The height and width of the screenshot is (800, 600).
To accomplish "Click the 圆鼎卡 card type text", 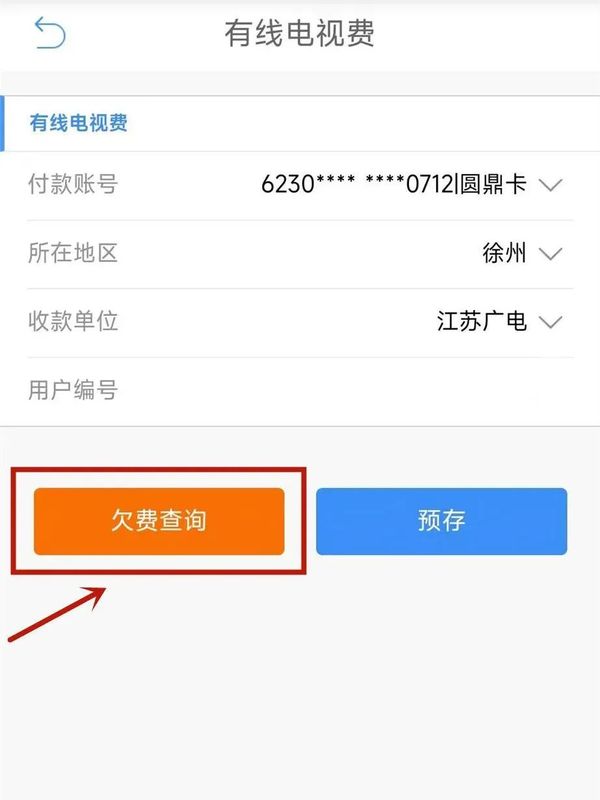I will pyautogui.click(x=493, y=184).
